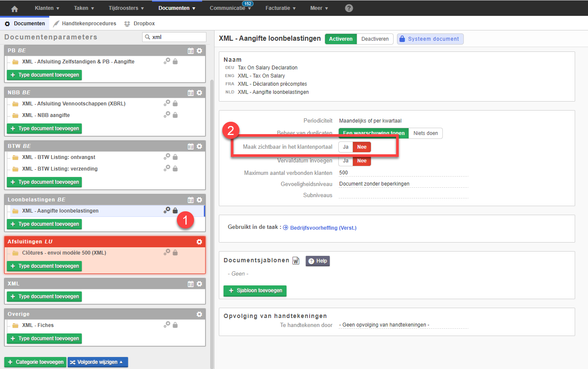Click lock icon of XML - NBB aangifte
Screen dimensions: 588x369
[175, 115]
